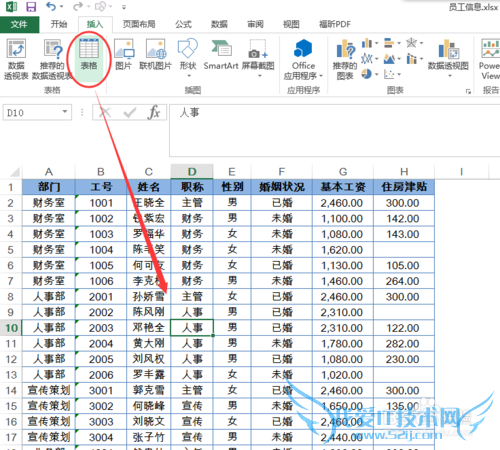Screen dimensions: 500x450
Task: Switch to the 页面布局 tab
Action: (x=139, y=24)
